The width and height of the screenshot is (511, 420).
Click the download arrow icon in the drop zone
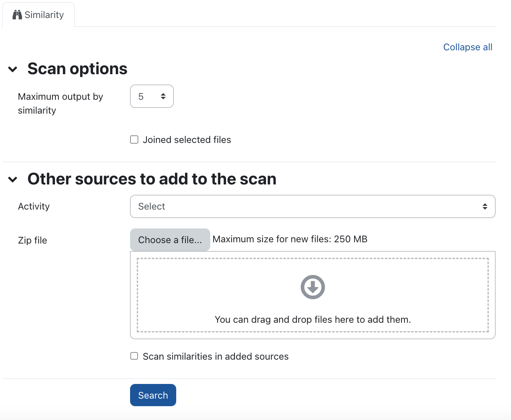point(313,287)
